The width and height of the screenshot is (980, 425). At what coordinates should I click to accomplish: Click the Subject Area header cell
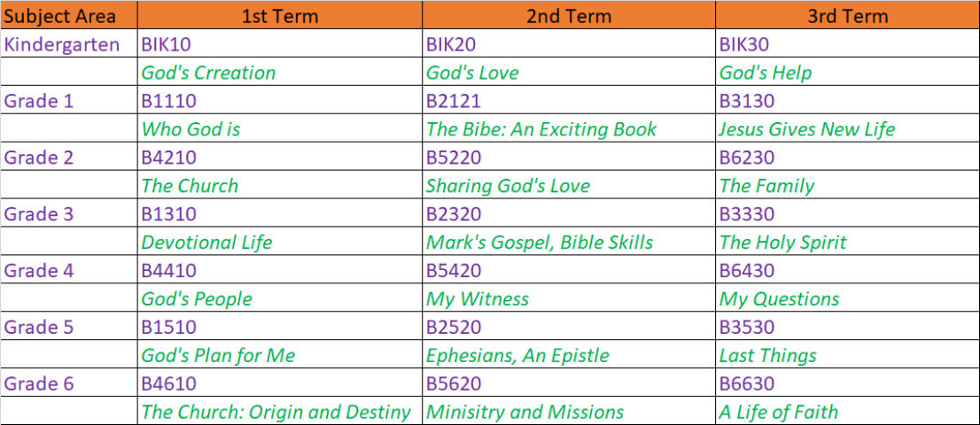pos(60,15)
